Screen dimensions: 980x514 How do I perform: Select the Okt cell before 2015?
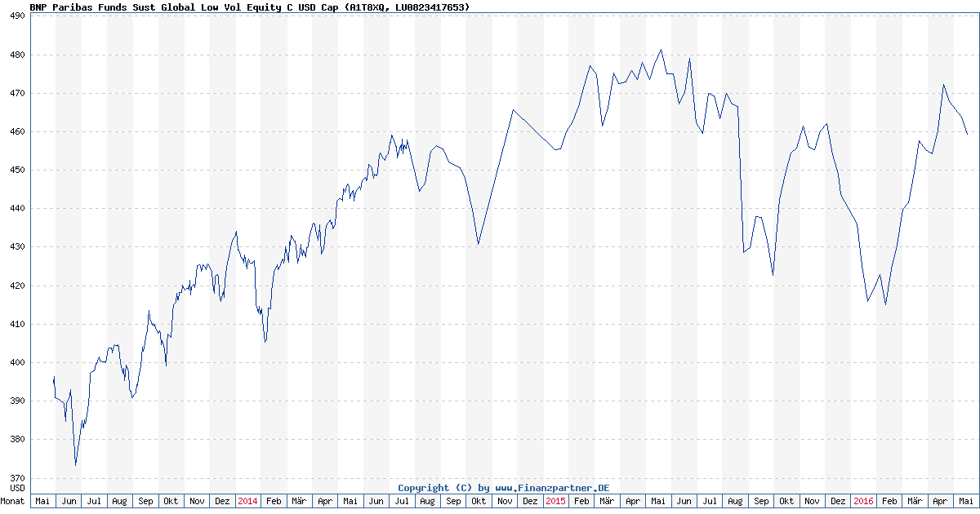[478, 502]
